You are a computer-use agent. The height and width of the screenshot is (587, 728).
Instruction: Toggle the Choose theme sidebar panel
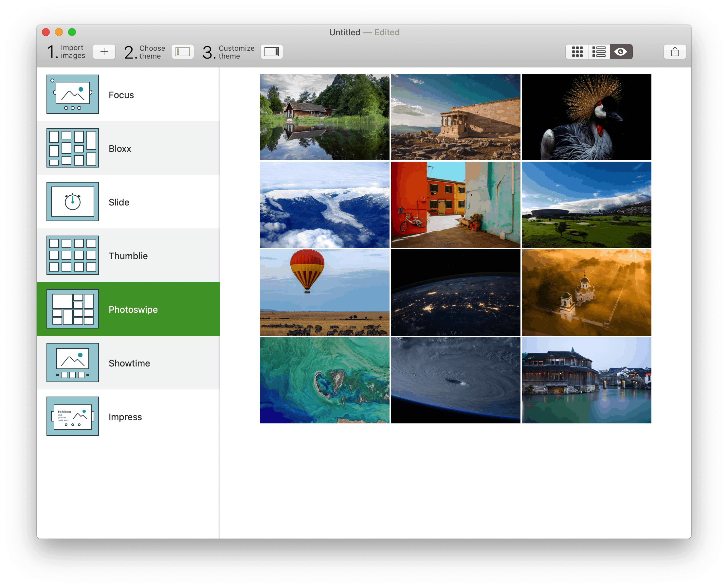(x=182, y=52)
